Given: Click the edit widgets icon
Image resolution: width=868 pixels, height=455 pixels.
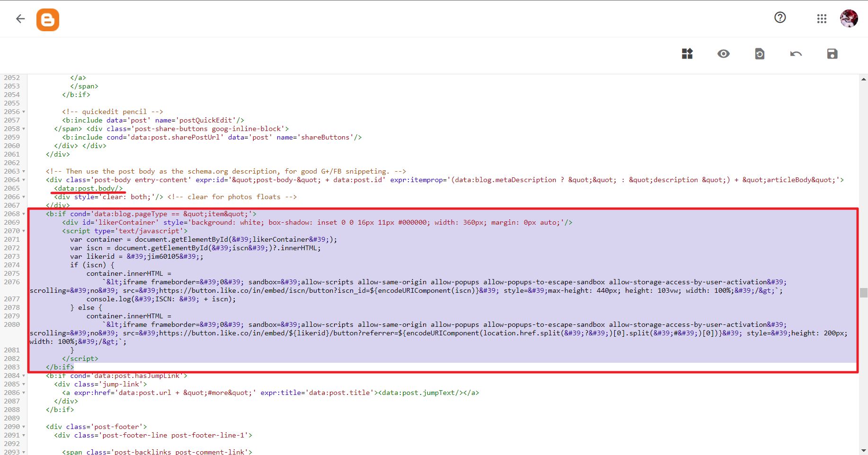Looking at the screenshot, I should tap(687, 54).
